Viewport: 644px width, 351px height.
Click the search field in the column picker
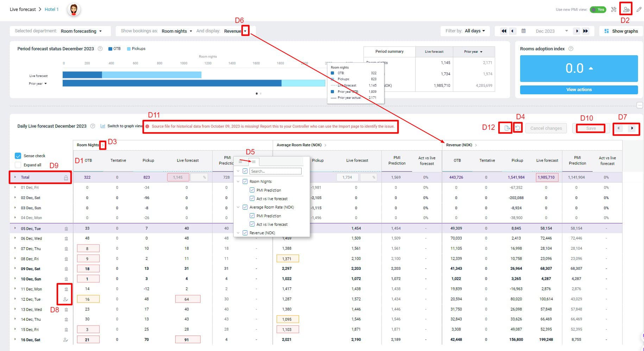(x=276, y=171)
